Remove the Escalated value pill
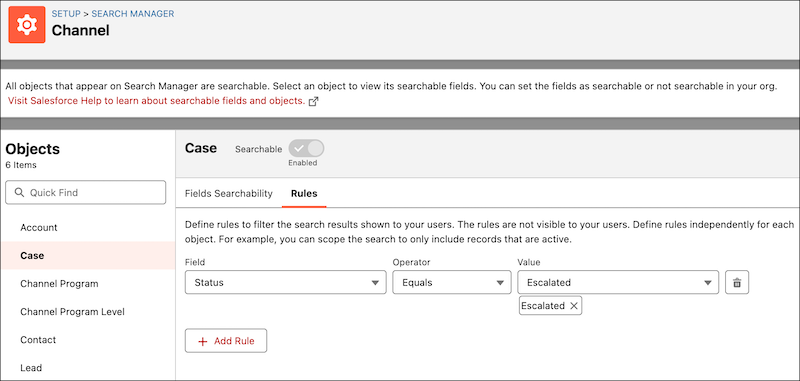This screenshot has height=381, width=800. coord(573,306)
